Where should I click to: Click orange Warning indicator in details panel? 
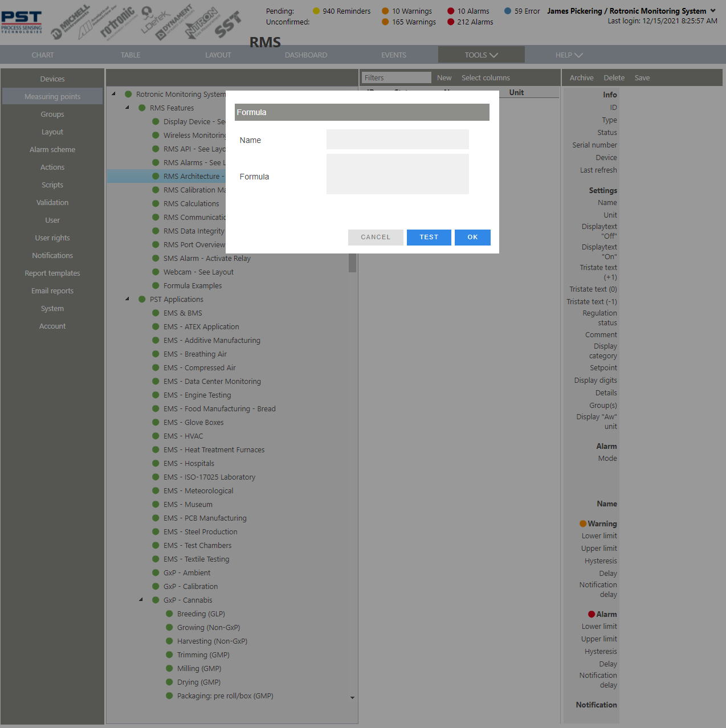(x=583, y=523)
